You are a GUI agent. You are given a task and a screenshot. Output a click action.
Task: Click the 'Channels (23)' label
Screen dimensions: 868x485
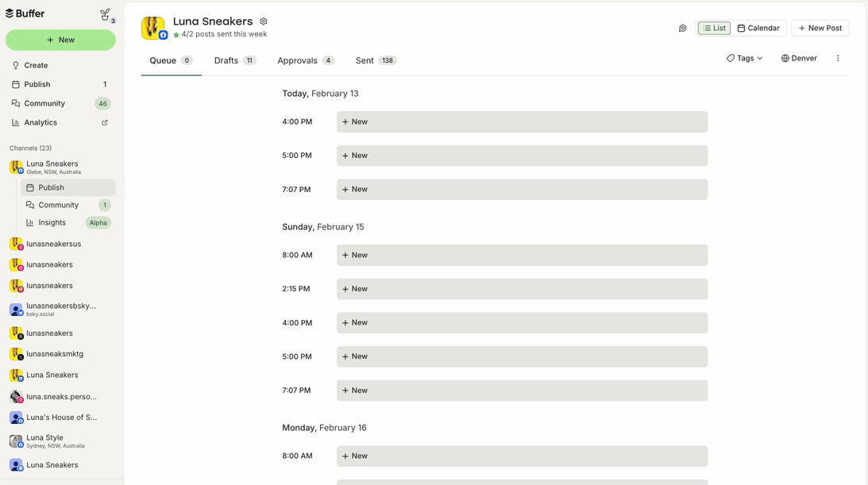pyautogui.click(x=30, y=148)
